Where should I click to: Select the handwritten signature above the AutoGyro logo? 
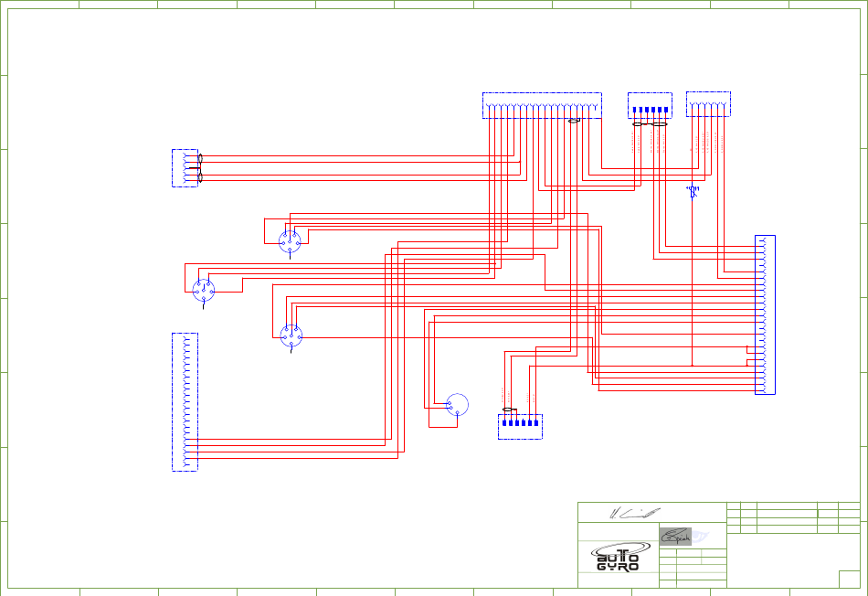635,513
